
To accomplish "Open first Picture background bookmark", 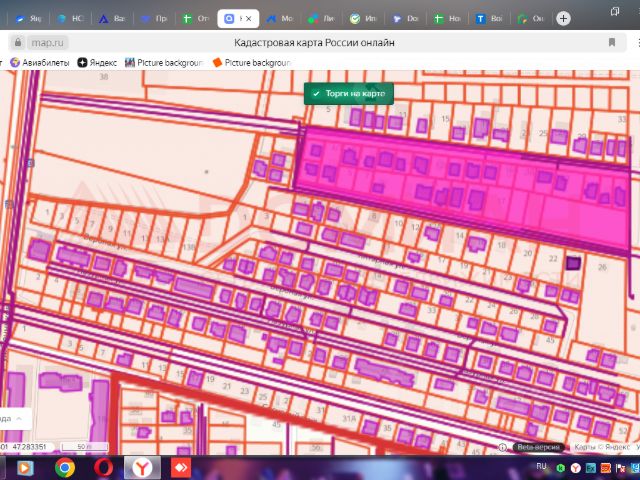I will [166, 62].
